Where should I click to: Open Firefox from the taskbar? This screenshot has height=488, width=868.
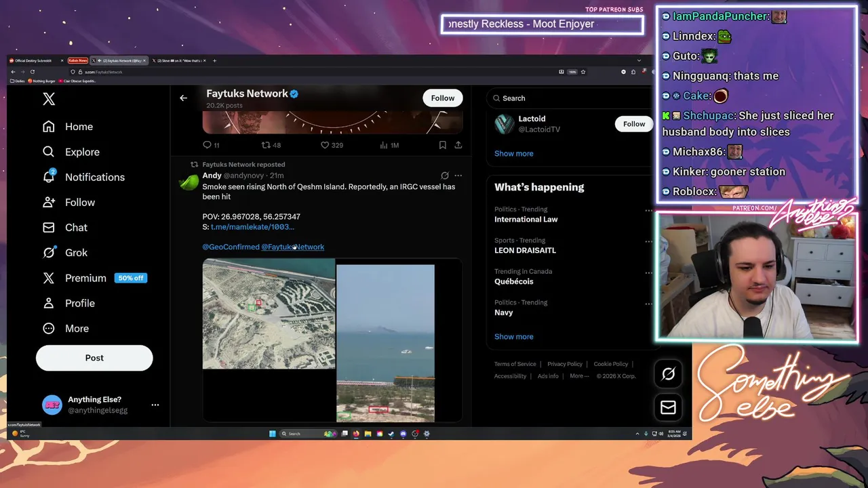tap(356, 434)
